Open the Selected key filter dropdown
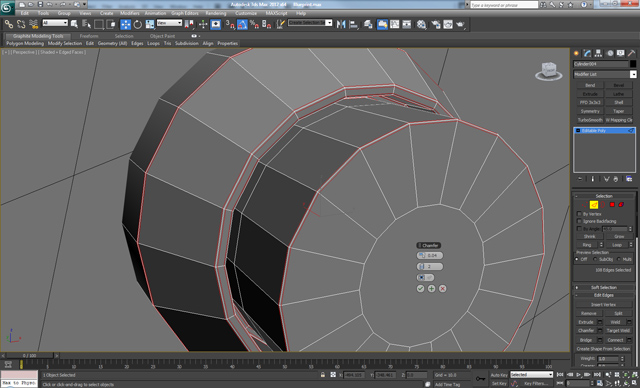Screen dimensions: 640x388 (x=531, y=375)
